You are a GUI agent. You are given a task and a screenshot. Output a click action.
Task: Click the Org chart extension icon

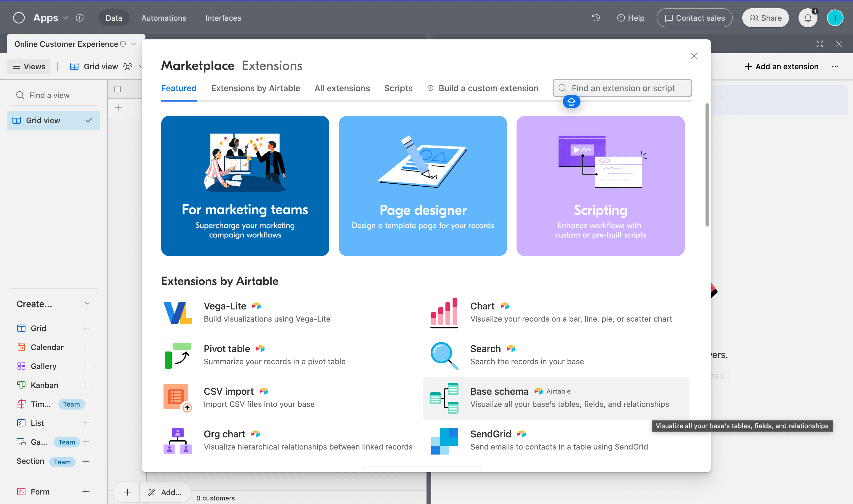point(177,441)
